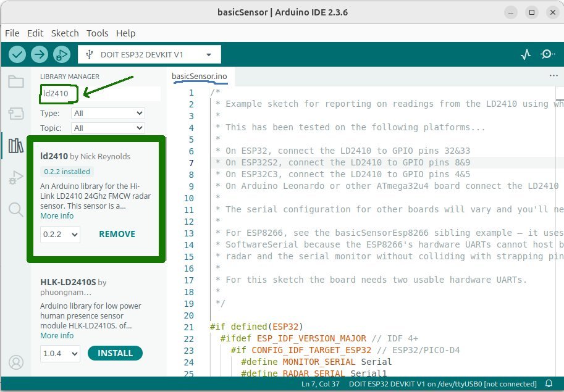This screenshot has height=392, width=564.
Task: Click the board and port status text
Action: (442, 384)
